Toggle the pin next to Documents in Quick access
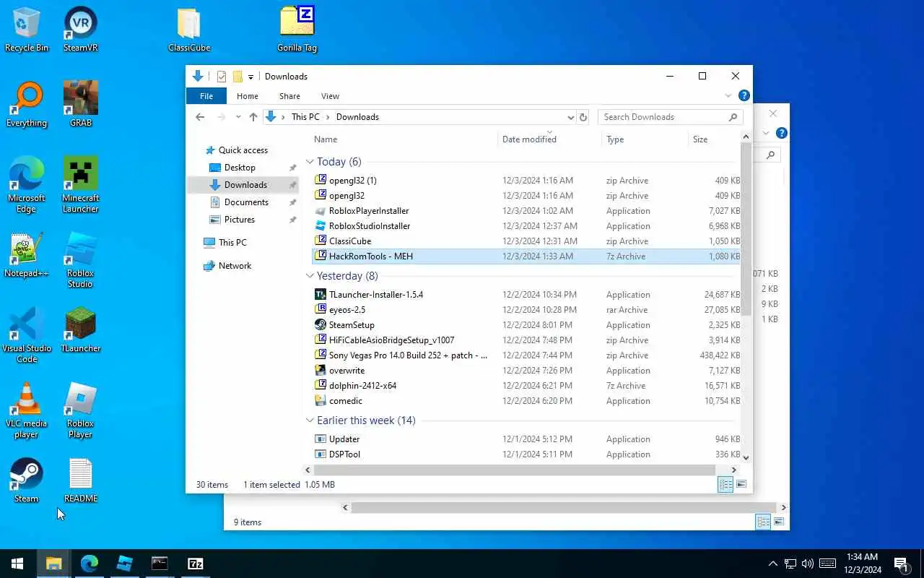Screen dimensions: 924x578 pos(292,202)
